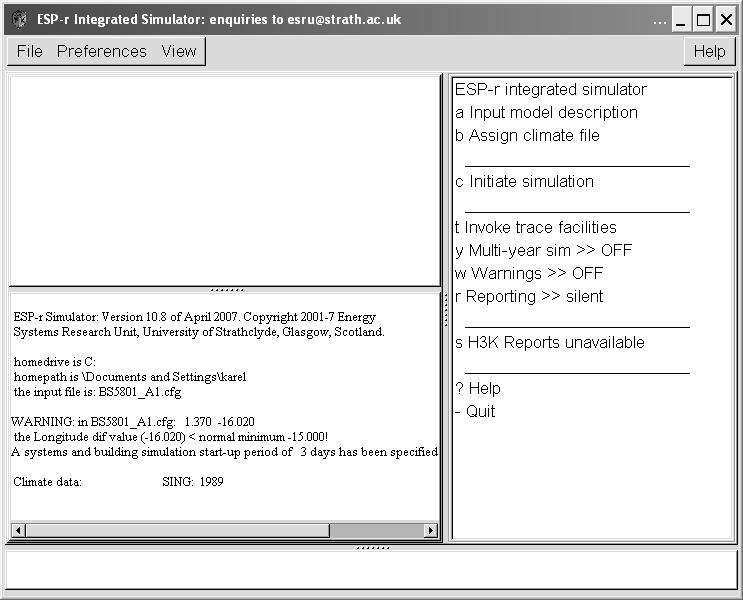
Task: Select 'b Assign climate file'
Action: click(x=527, y=136)
